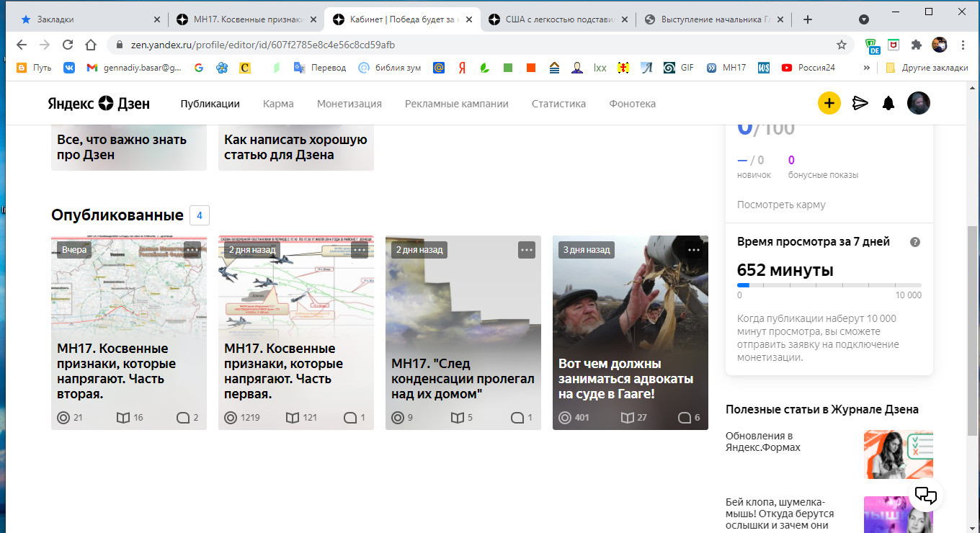Open the Zen profile avatar menu
This screenshot has height=533, width=980.
[x=919, y=103]
